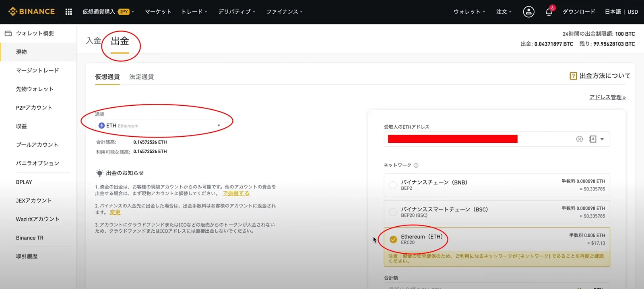Select the 仮想通貨 tab
The width and height of the screenshot is (644, 289).
pyautogui.click(x=107, y=77)
